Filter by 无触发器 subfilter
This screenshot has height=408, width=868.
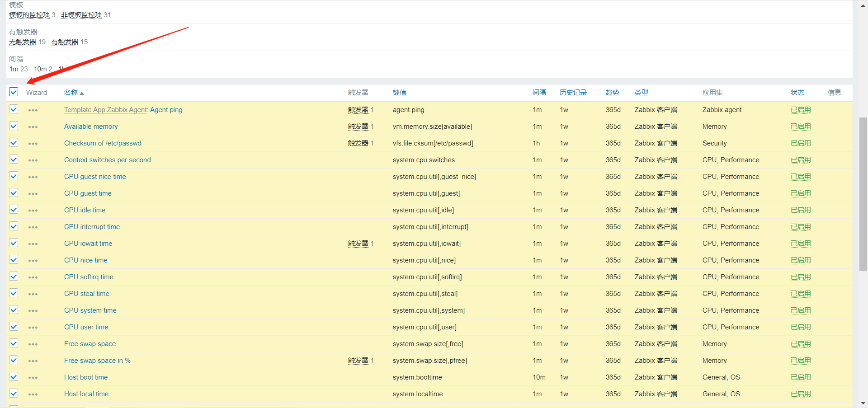23,42
